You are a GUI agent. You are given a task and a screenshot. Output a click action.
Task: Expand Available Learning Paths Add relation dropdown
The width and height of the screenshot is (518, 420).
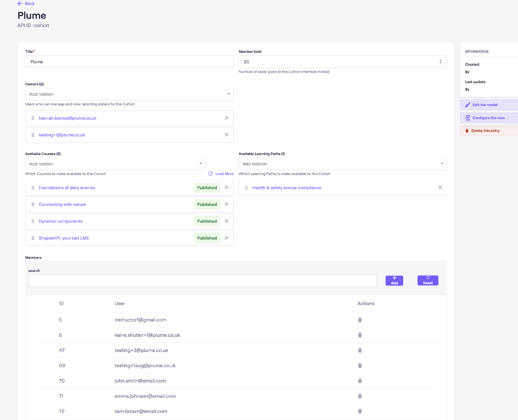click(343, 164)
